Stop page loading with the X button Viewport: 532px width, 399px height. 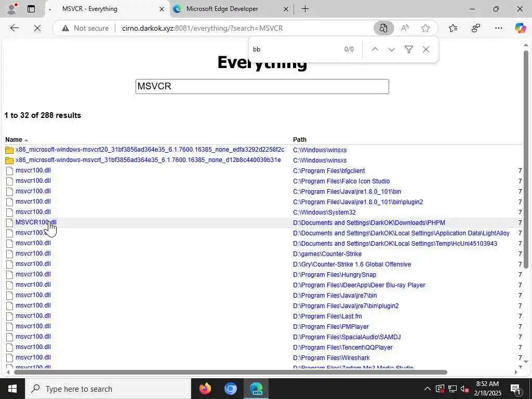(x=37, y=28)
